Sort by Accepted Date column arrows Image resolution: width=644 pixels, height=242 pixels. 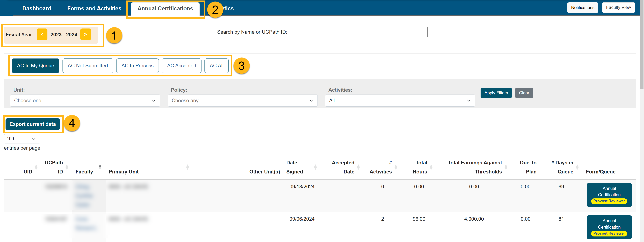click(x=358, y=167)
